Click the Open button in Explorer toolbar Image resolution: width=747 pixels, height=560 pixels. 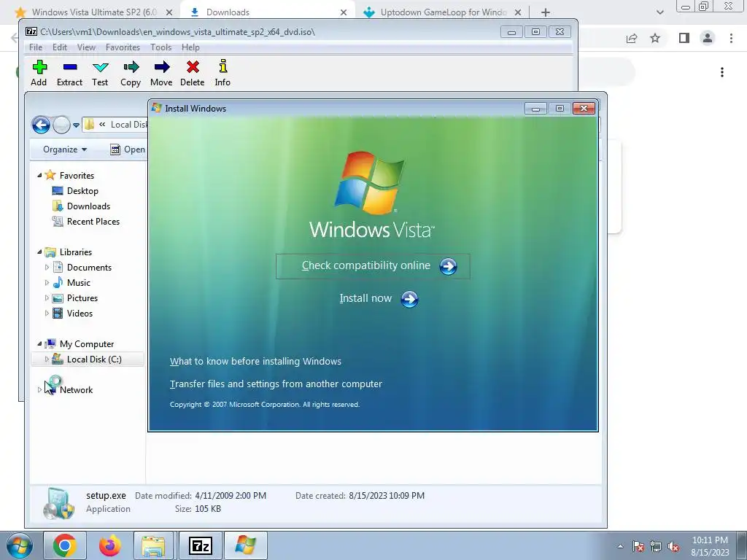pyautogui.click(x=128, y=149)
